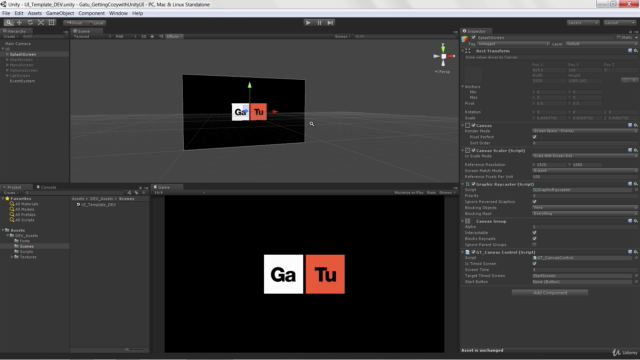Open Canvas Group gear menu
Viewport: 640px width, 360px height.
pyautogui.click(x=636, y=221)
